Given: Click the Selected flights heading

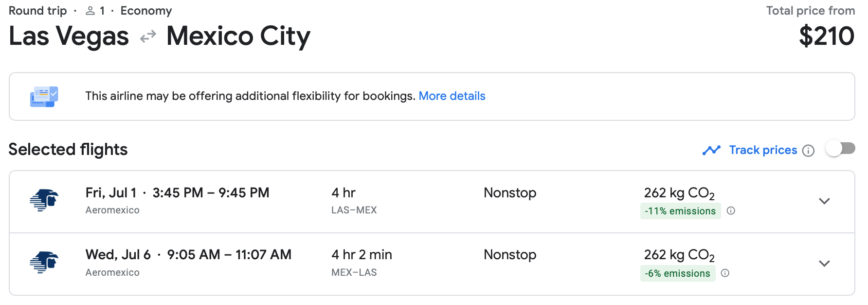Looking at the screenshot, I should click(x=68, y=150).
